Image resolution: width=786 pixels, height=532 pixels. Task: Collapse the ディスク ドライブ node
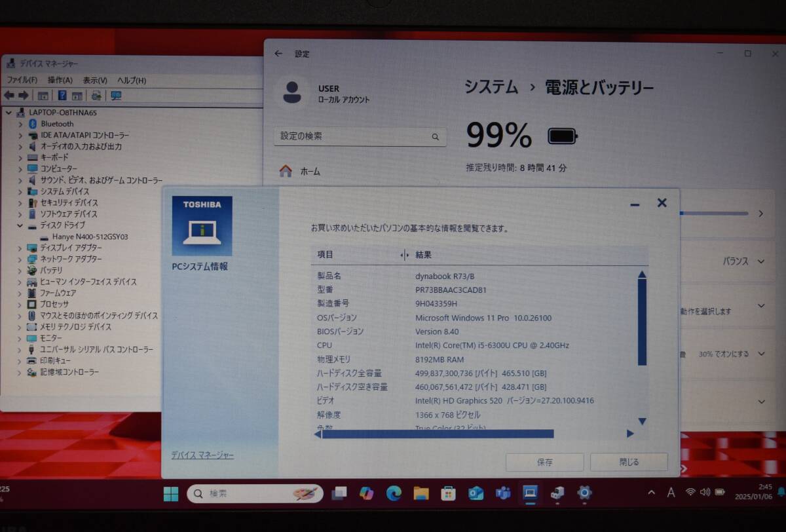point(20,225)
